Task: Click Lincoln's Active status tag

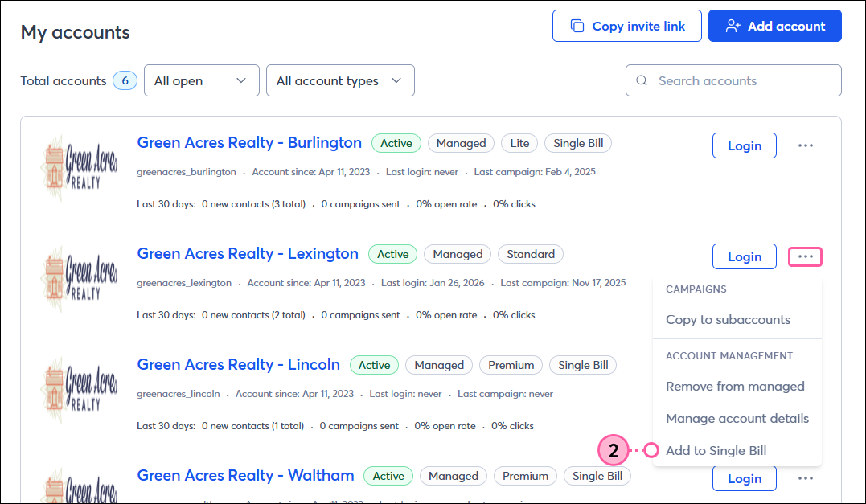Action: tap(375, 365)
